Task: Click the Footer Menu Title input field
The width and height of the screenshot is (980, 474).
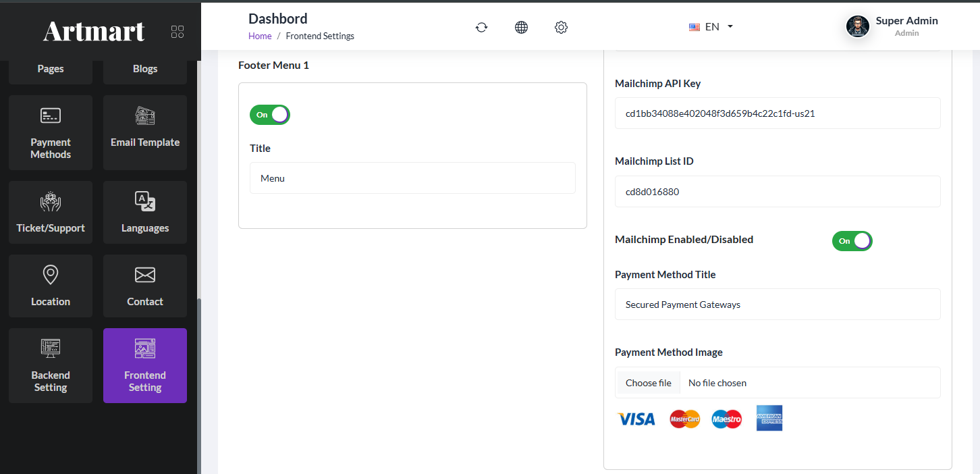Action: [x=412, y=178]
